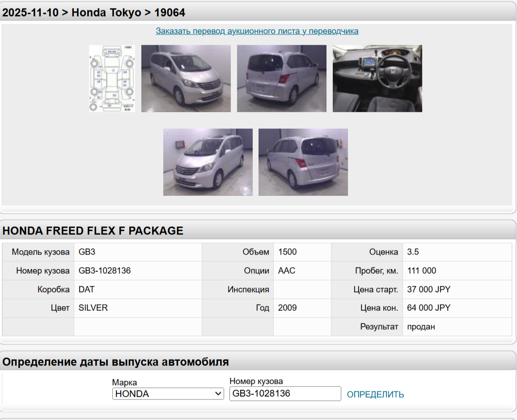Click the Оценка label
The height and width of the screenshot is (420, 517).
click(x=383, y=252)
